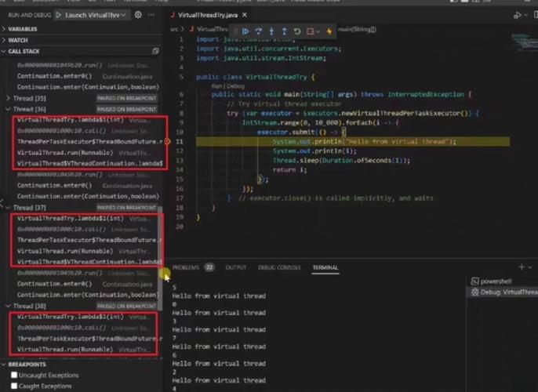Screen dimensions: 538x392
Task: Click the 'return i;' code line
Action: [x=289, y=170]
